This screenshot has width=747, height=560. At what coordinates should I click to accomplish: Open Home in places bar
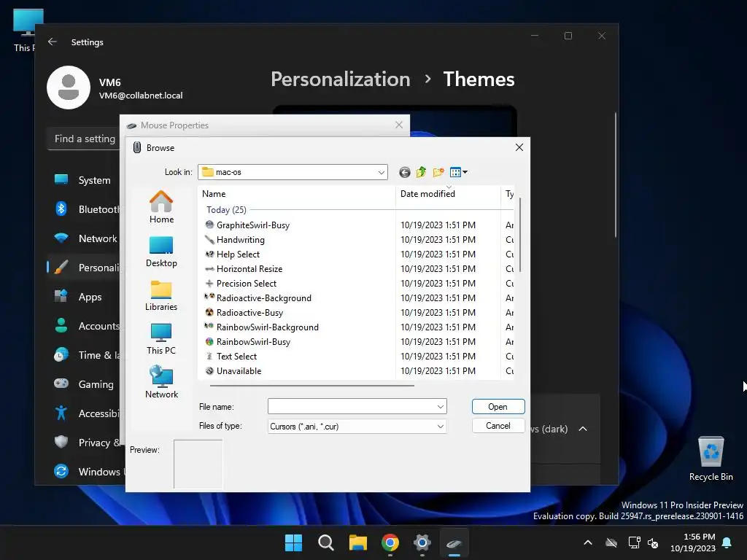(161, 207)
